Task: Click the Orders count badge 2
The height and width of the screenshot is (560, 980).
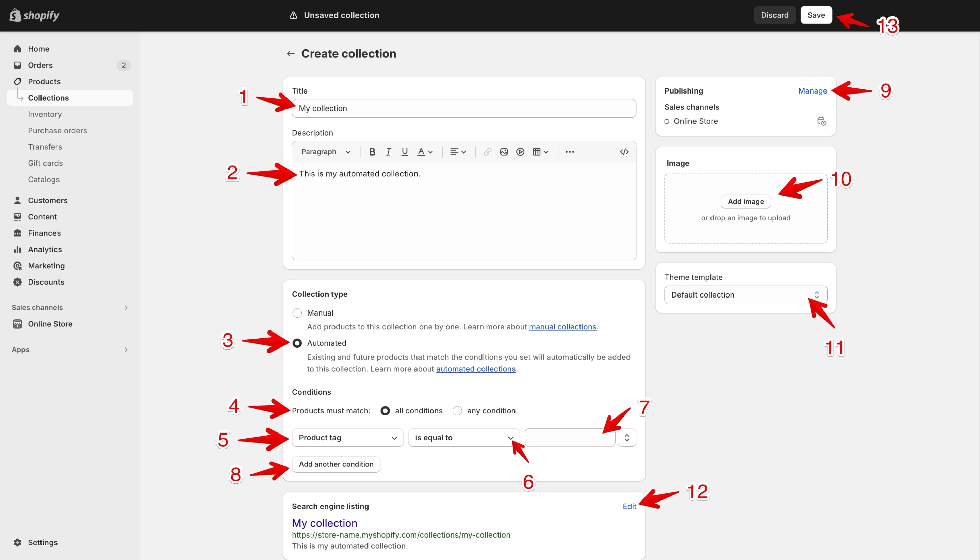Action: coord(124,65)
